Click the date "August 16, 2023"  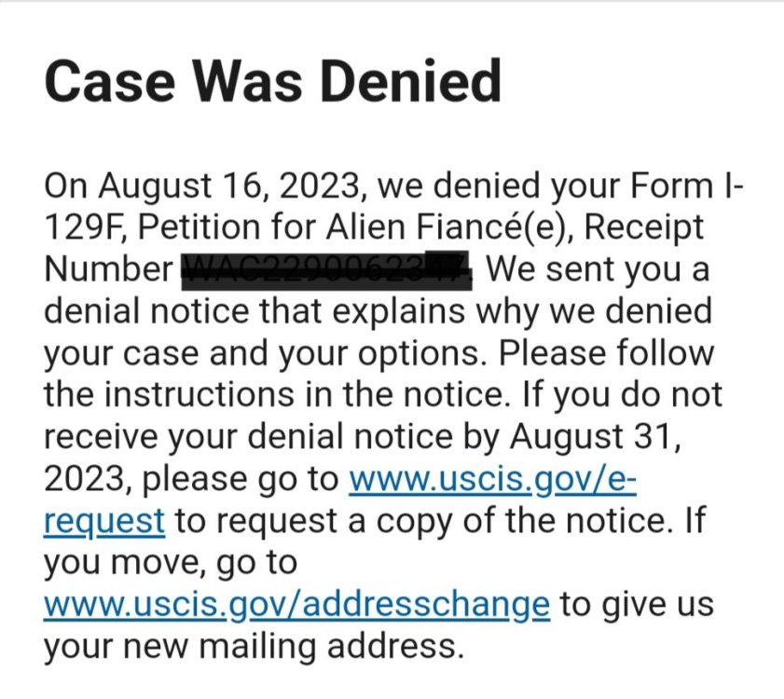click(x=229, y=186)
